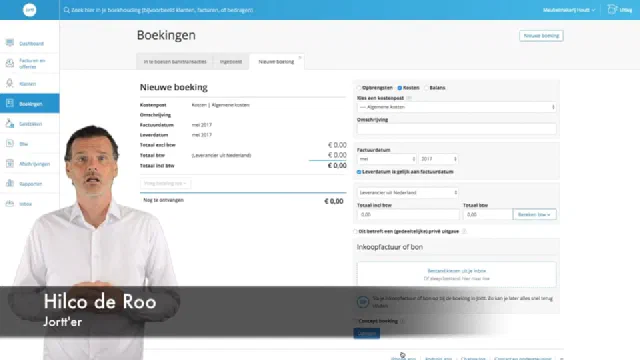Open the kostenpost dropdown Algemene kosten
The image size is (640, 360).
tap(456, 107)
